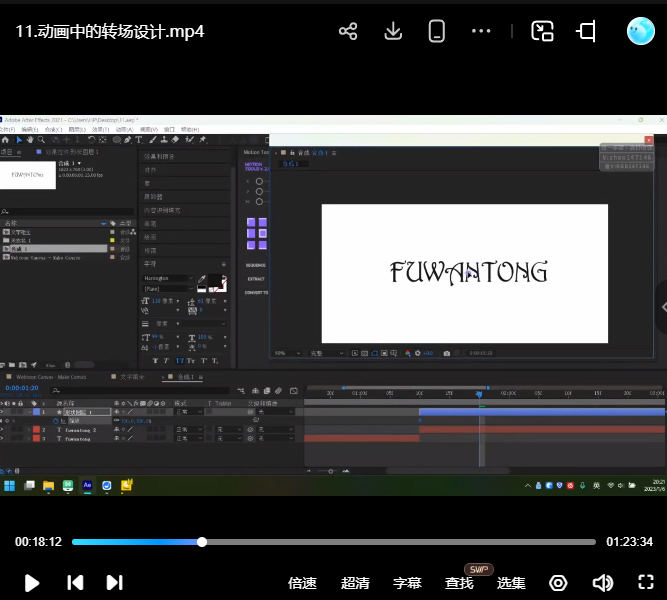Open the 字幕 subtitles option

pyautogui.click(x=407, y=583)
